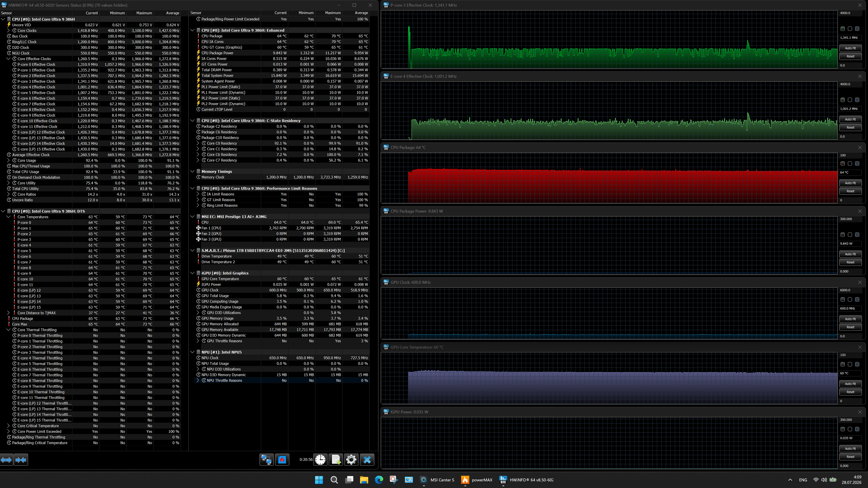Click the expand columns double-arrow icon
The height and width of the screenshot is (488, 868).
point(6,459)
